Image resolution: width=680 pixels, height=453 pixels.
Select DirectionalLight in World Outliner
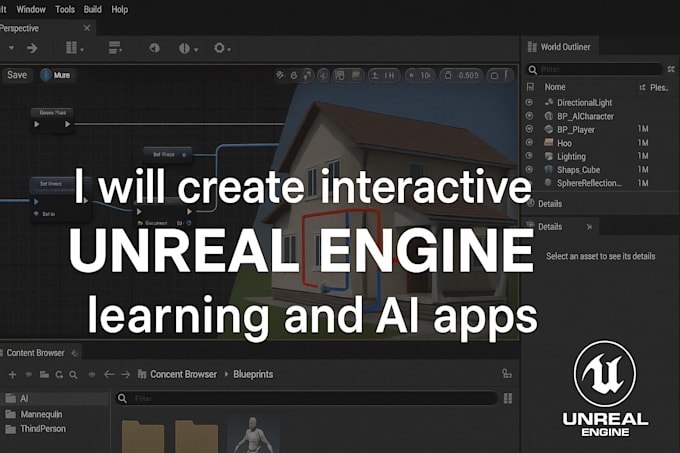tap(584, 103)
